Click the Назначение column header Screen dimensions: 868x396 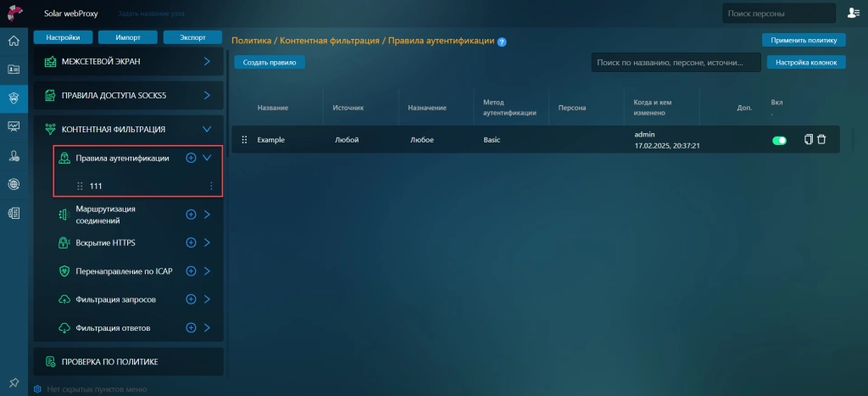427,108
